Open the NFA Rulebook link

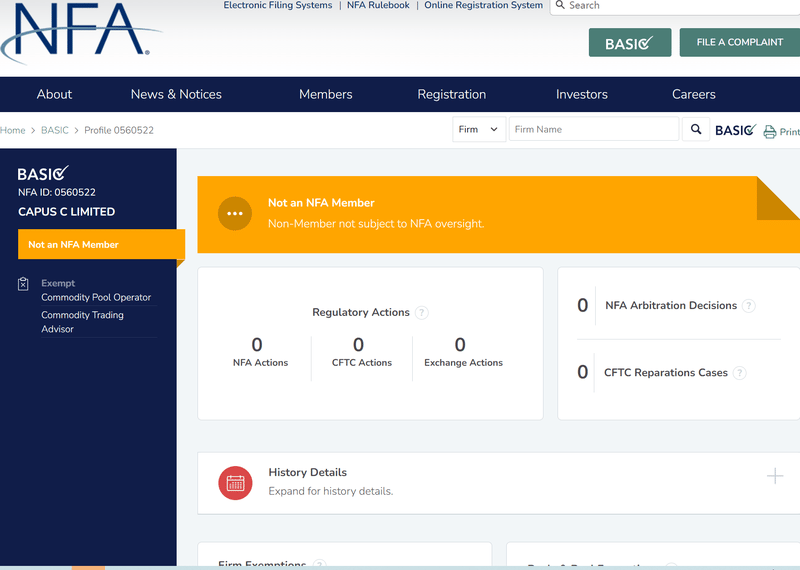click(378, 5)
